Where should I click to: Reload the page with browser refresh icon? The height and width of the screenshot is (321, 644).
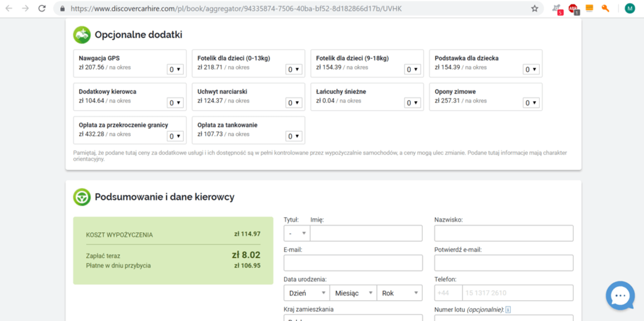(x=42, y=9)
